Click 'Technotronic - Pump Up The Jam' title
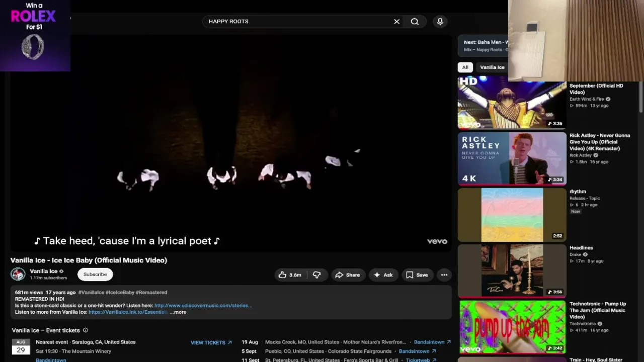 pos(598,310)
